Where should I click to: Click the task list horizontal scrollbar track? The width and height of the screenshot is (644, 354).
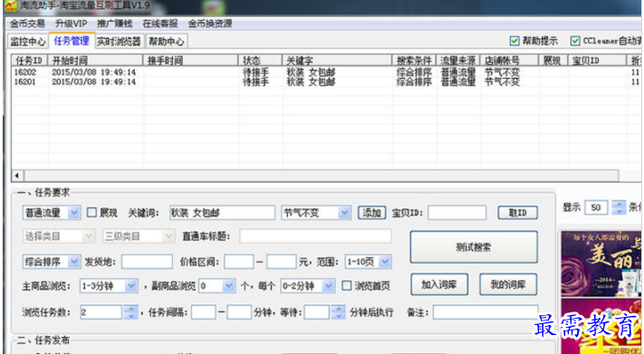tap(322, 176)
